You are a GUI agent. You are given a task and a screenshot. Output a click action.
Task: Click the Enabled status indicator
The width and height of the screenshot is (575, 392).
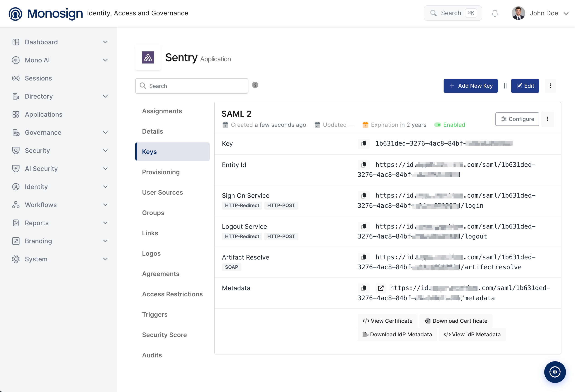[x=450, y=125]
